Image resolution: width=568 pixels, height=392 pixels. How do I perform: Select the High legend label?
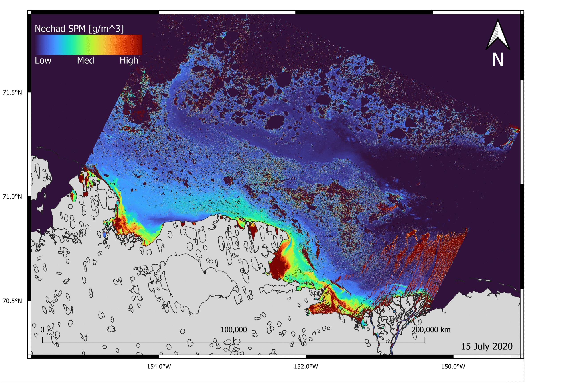[x=129, y=61]
